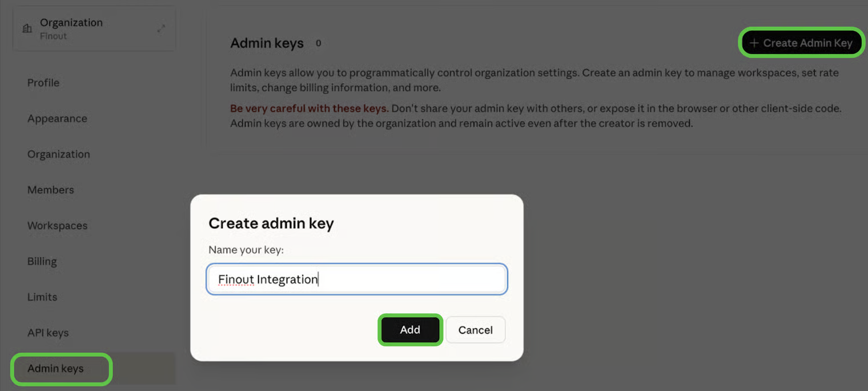Viewport: 868px width, 391px height.
Task: Click the expand arrows icon in organization card
Action: (162, 28)
